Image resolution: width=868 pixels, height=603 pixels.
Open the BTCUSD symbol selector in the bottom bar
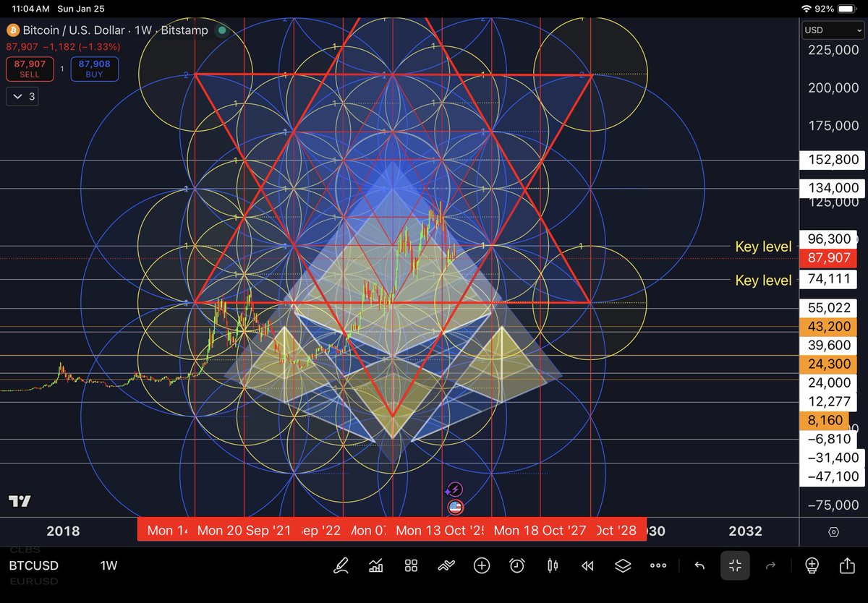click(x=34, y=566)
